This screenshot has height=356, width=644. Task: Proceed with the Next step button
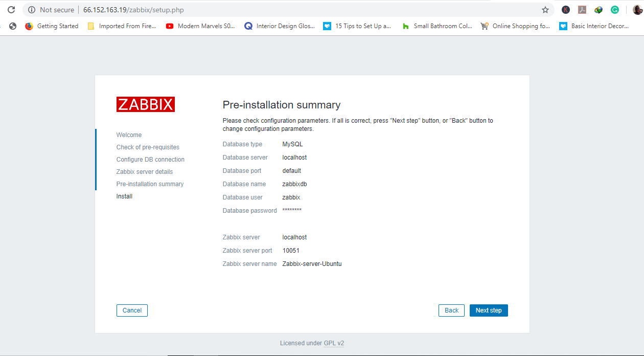click(x=489, y=310)
